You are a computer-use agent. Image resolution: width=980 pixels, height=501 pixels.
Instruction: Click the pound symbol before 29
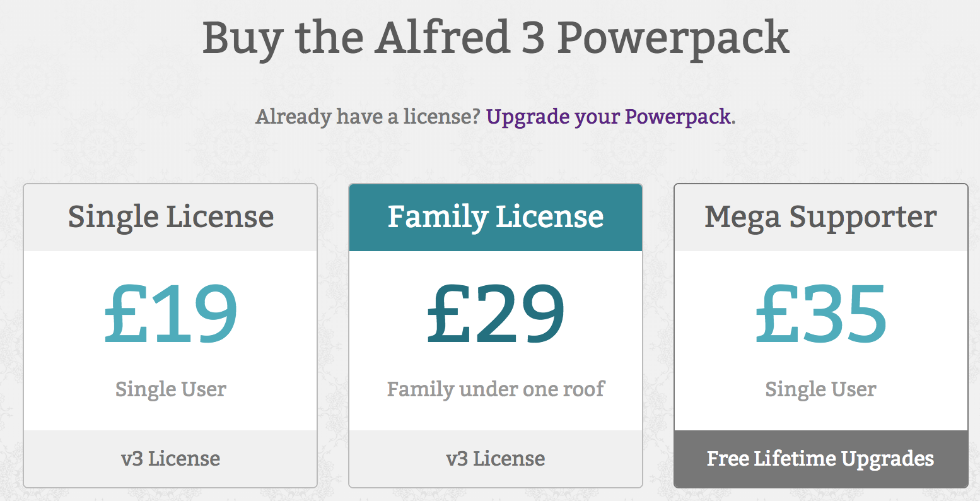450,314
